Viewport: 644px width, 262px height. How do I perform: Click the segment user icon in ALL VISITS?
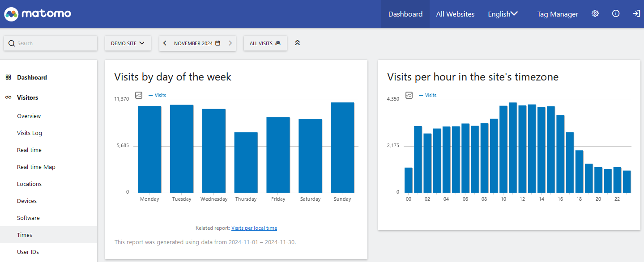tap(278, 43)
